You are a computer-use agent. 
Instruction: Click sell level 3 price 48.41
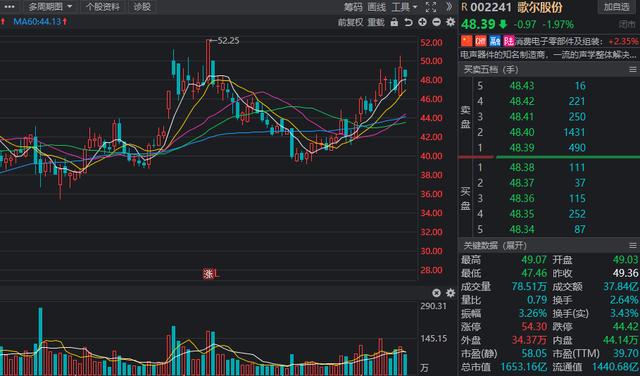click(x=522, y=117)
